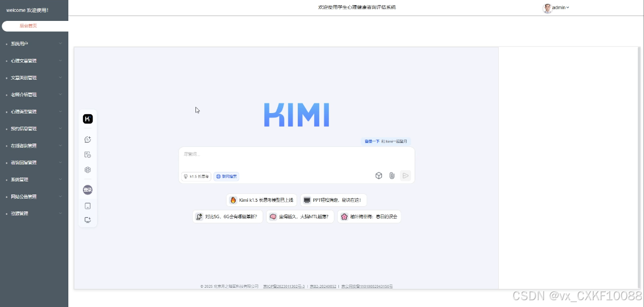This screenshot has height=307, width=644.
Task: Open the admin user dropdown
Action: [x=560, y=7]
